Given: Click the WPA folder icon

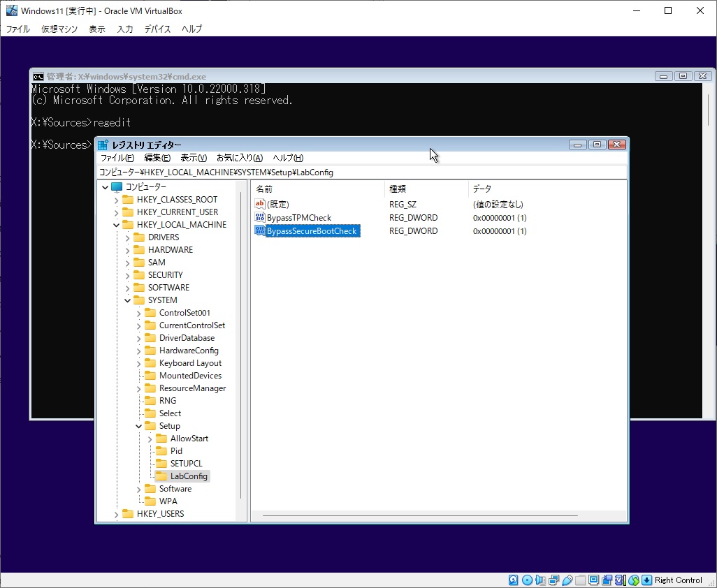Looking at the screenshot, I should coord(150,501).
